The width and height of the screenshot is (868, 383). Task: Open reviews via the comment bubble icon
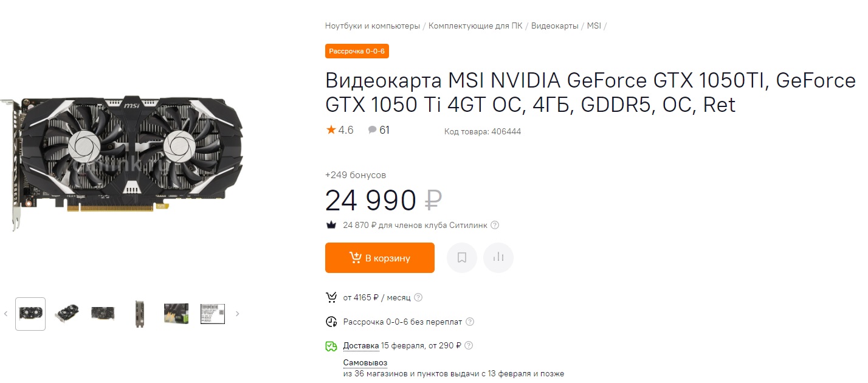pos(373,130)
